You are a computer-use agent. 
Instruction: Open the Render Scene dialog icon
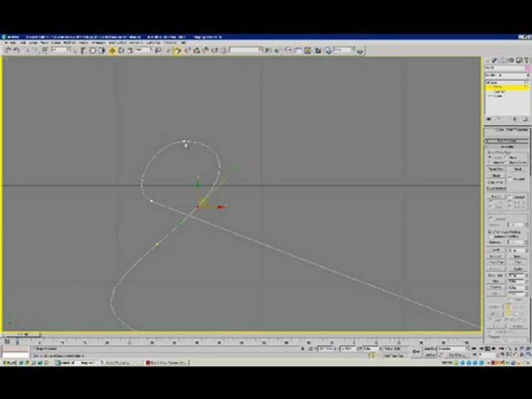[x=328, y=50]
